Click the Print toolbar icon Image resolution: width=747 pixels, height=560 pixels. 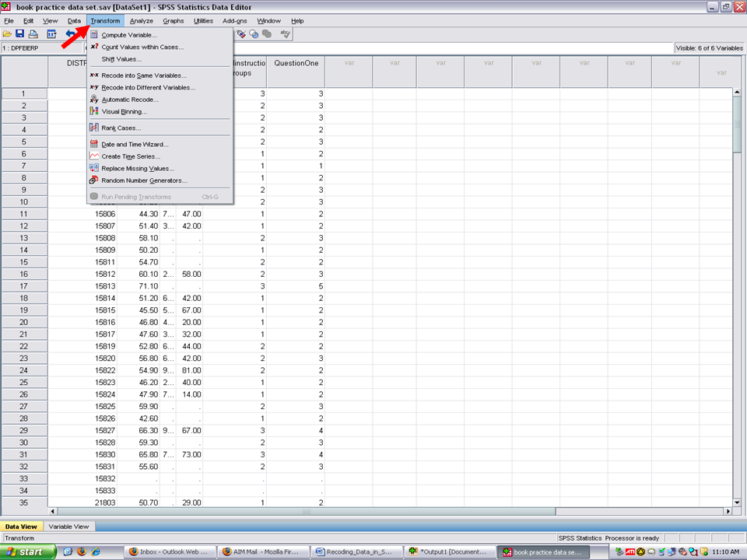tap(33, 34)
